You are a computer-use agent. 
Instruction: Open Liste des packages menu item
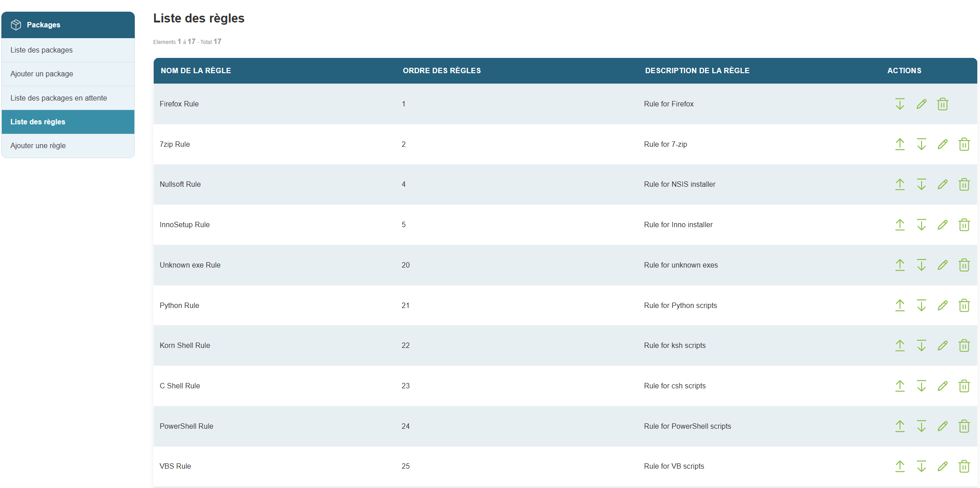[41, 50]
